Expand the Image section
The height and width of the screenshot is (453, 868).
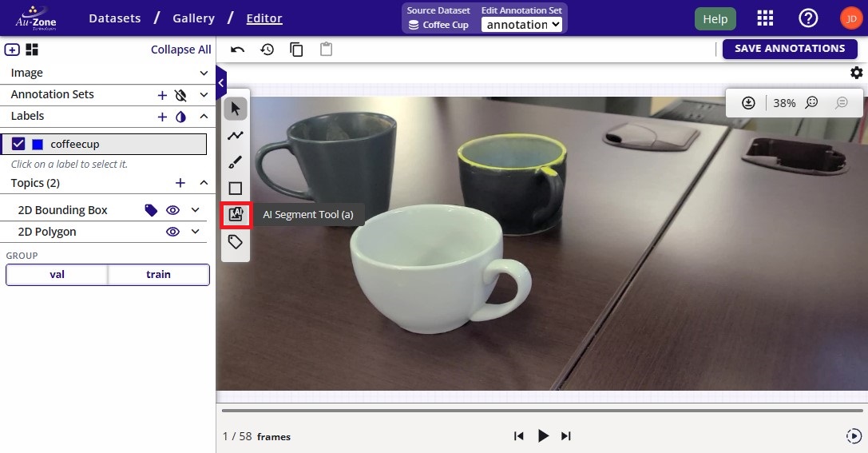pyautogui.click(x=204, y=73)
